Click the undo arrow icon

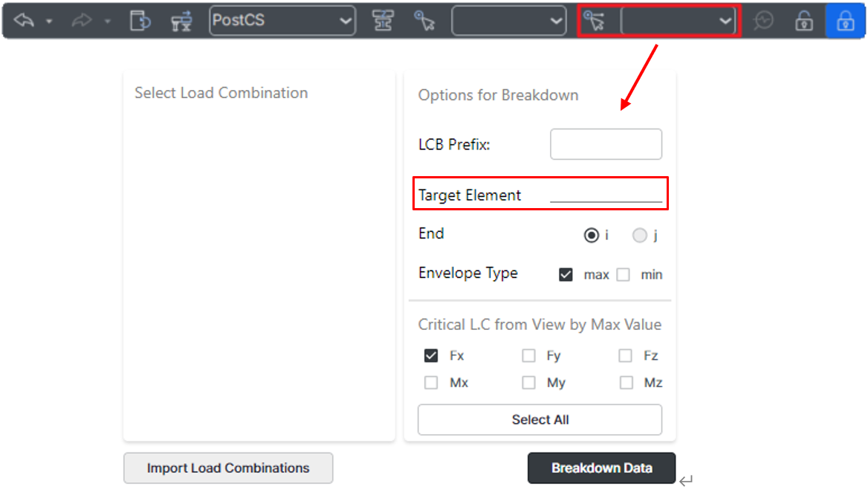pyautogui.click(x=24, y=21)
